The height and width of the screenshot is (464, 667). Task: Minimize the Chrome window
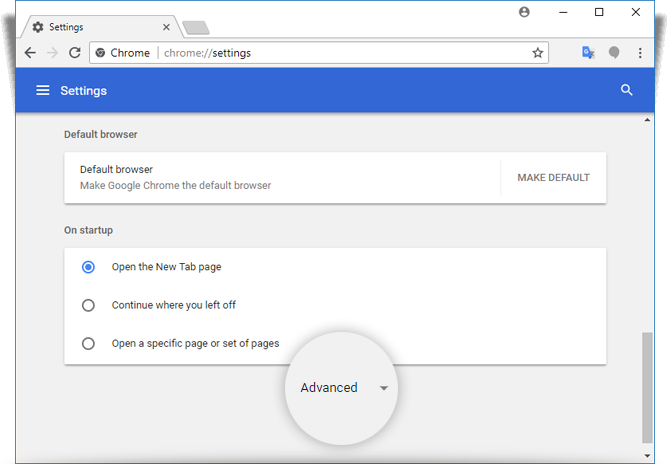pos(563,12)
